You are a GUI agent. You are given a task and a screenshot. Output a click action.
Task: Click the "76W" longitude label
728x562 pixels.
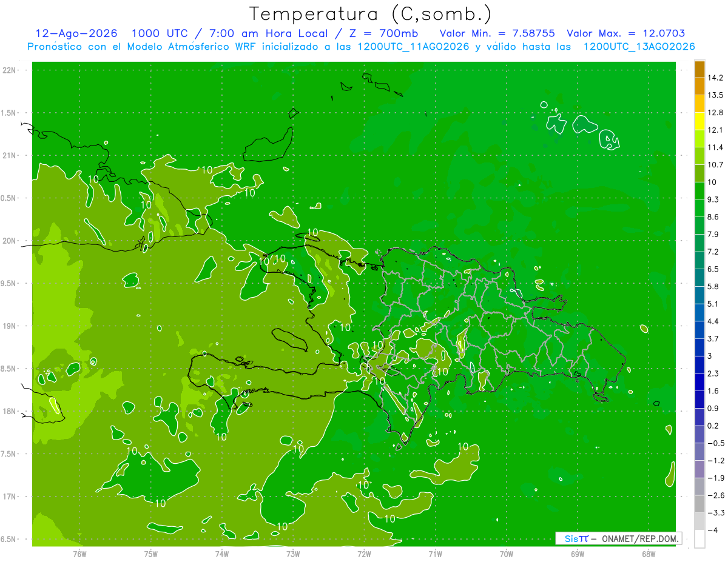(79, 554)
